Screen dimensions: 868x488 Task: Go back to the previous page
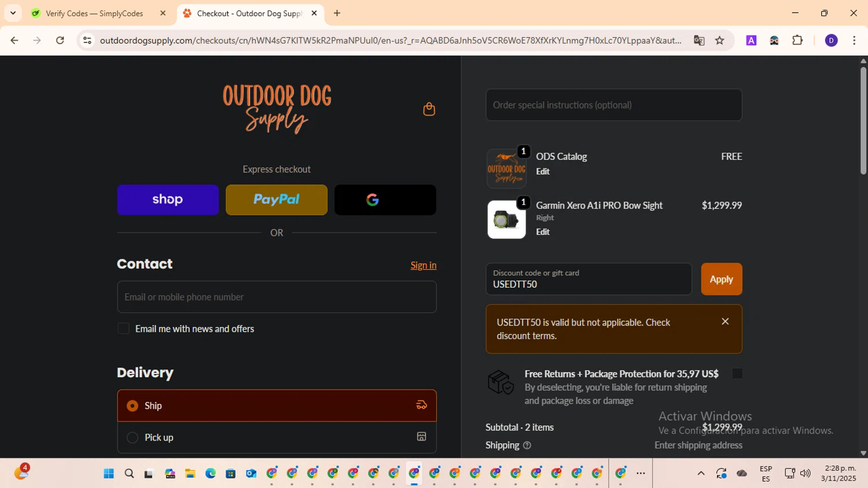coord(14,41)
